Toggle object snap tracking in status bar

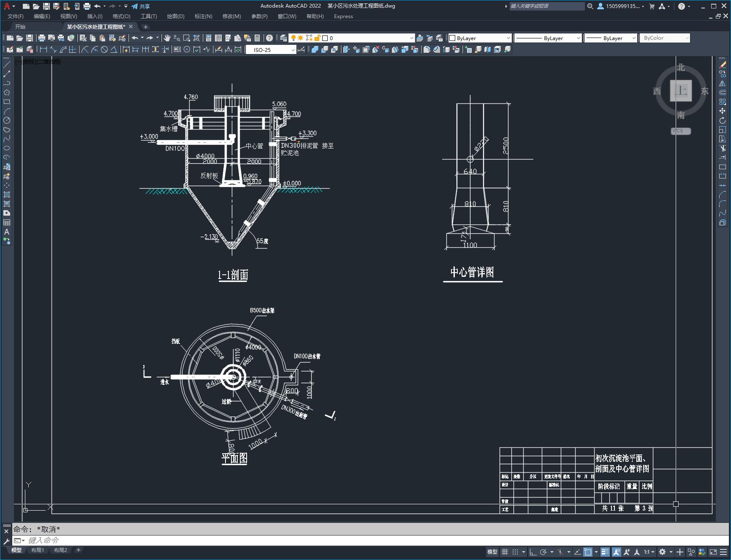coord(577,552)
